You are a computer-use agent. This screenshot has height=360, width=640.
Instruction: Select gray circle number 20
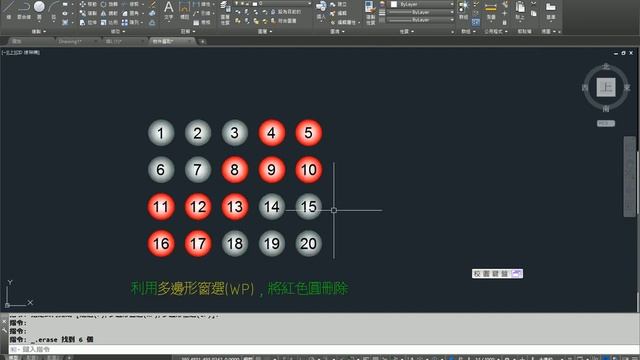(308, 244)
